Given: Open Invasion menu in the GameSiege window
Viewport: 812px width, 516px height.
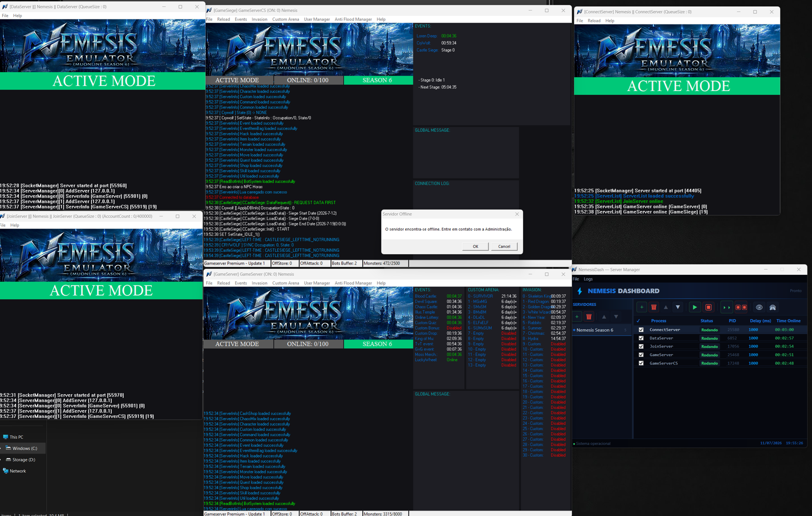Looking at the screenshot, I should 259,19.
